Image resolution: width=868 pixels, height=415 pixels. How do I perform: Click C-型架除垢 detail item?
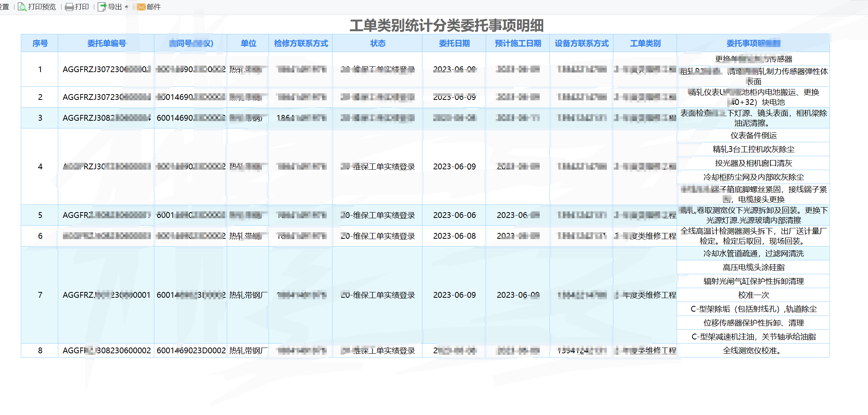[x=753, y=309]
